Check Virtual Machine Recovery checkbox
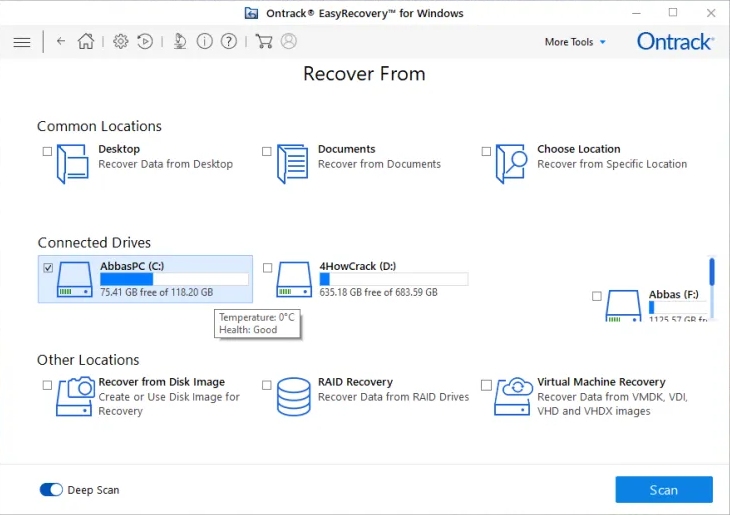 486,385
